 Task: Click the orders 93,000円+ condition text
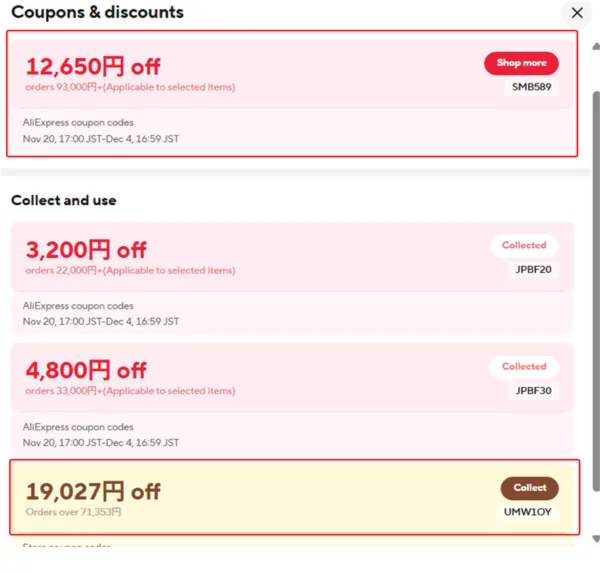click(x=130, y=87)
